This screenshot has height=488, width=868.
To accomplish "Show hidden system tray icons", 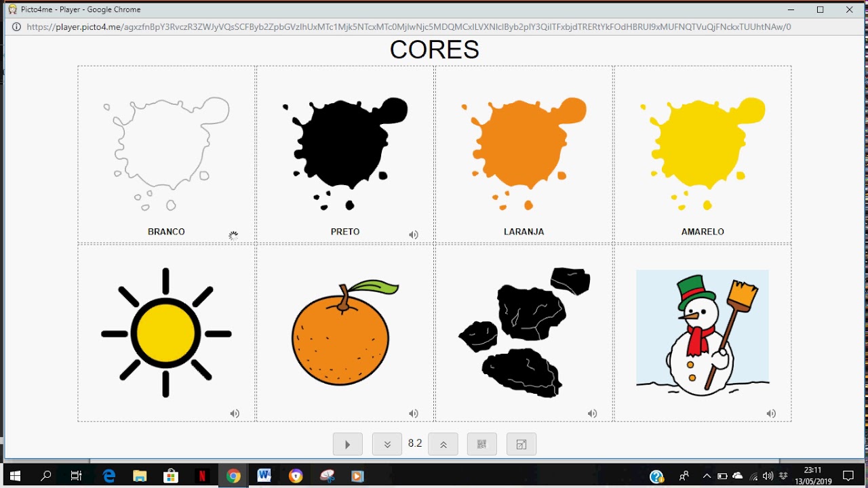I will [x=706, y=476].
